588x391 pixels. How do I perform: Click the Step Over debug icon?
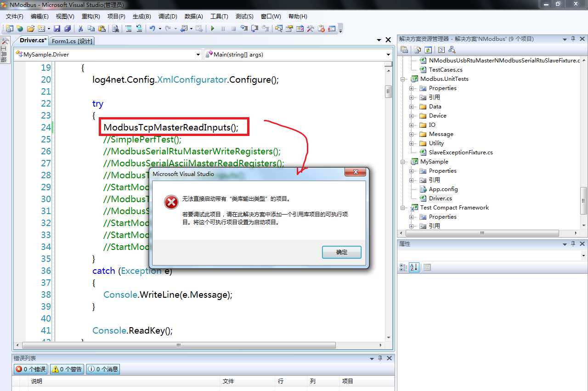[x=254, y=28]
